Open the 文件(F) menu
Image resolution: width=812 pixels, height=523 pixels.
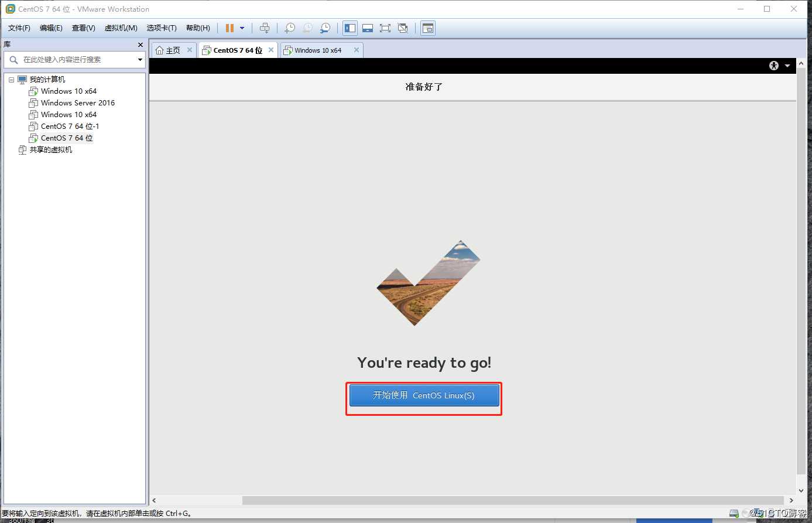coord(19,28)
